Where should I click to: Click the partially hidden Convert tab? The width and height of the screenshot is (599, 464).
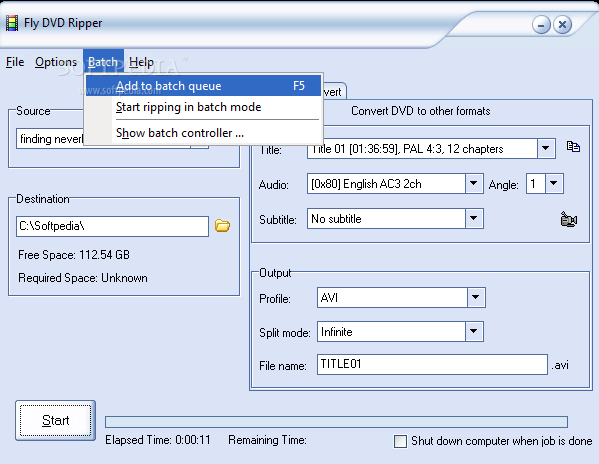[x=334, y=92]
